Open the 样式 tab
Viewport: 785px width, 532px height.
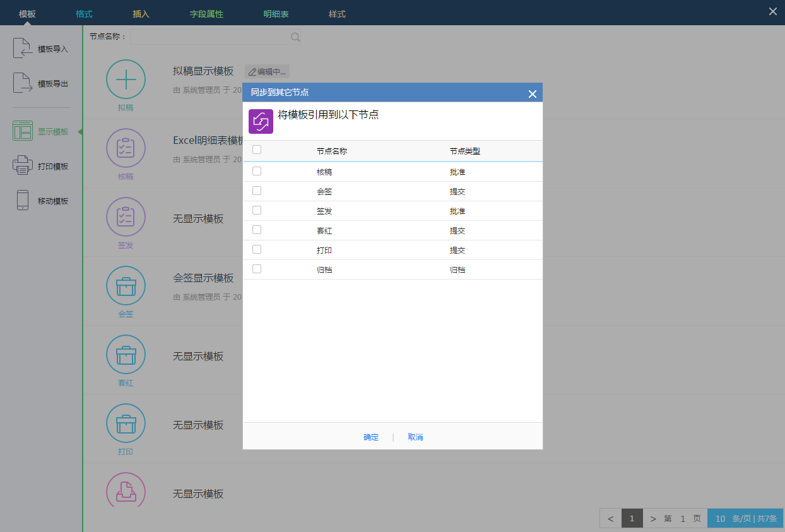click(x=337, y=13)
